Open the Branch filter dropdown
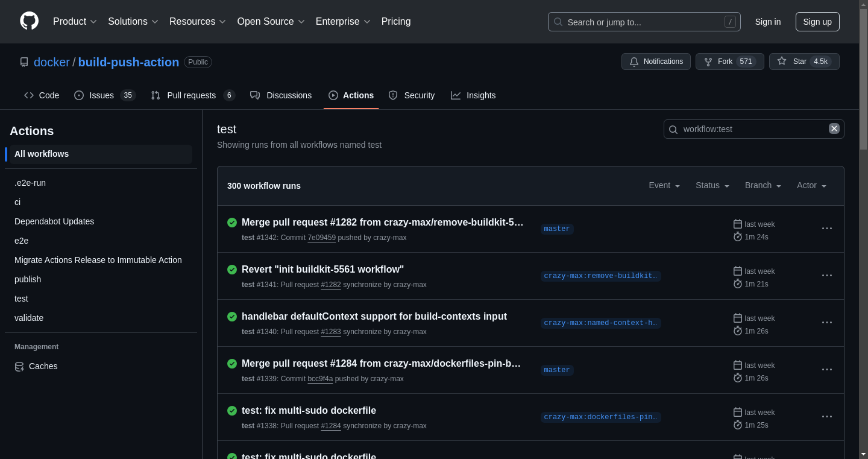The width and height of the screenshot is (868, 459). (763, 185)
